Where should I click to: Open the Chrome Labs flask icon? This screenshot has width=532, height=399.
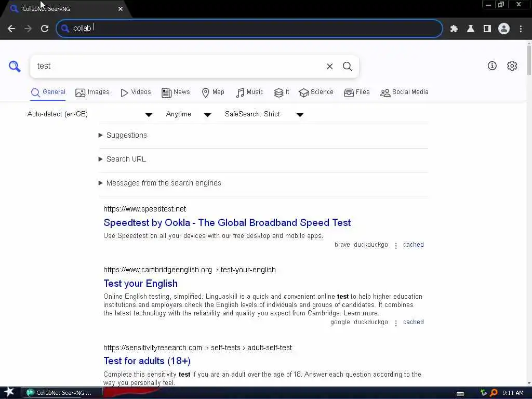[471, 29]
